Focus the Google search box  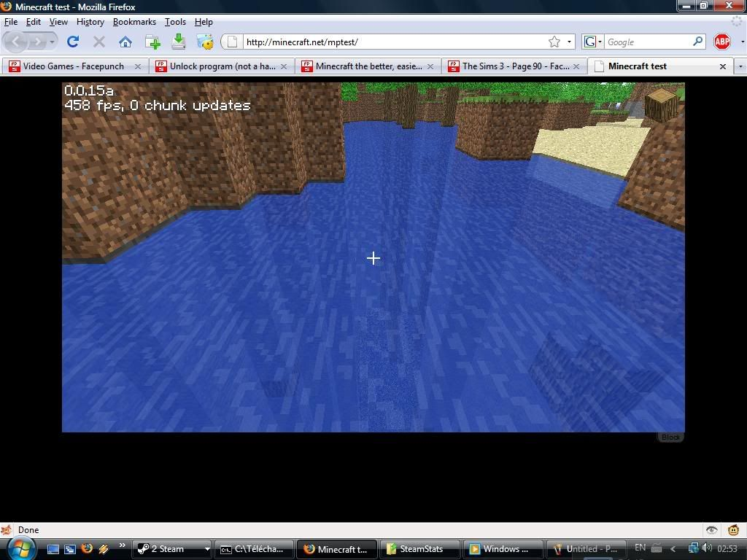648,42
